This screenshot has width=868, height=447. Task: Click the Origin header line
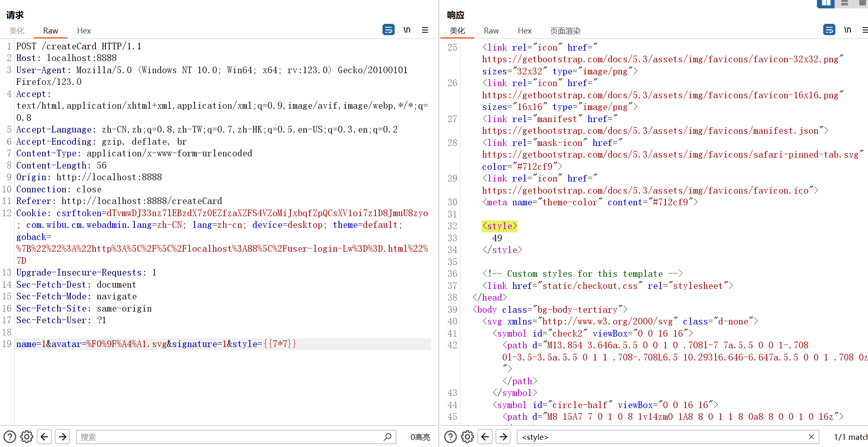pos(89,177)
